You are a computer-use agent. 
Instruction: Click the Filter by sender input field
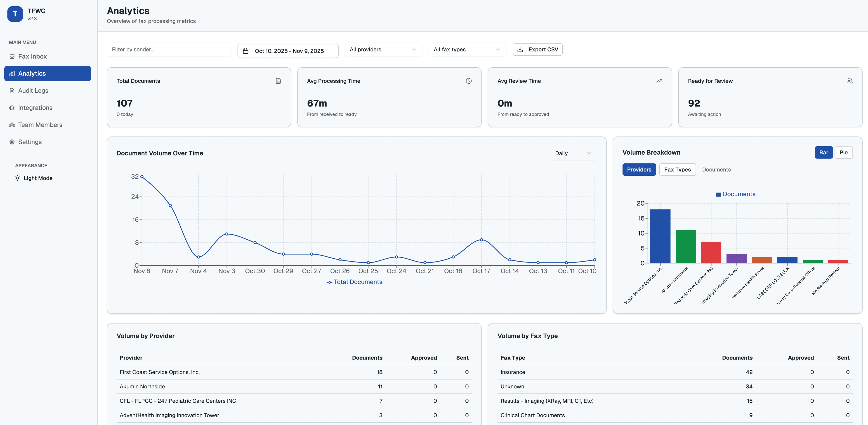[169, 50]
